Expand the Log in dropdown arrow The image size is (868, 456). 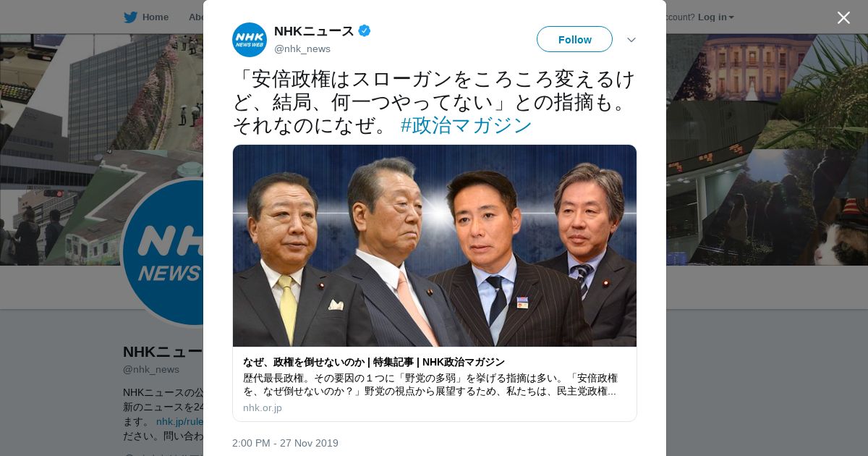click(x=731, y=17)
